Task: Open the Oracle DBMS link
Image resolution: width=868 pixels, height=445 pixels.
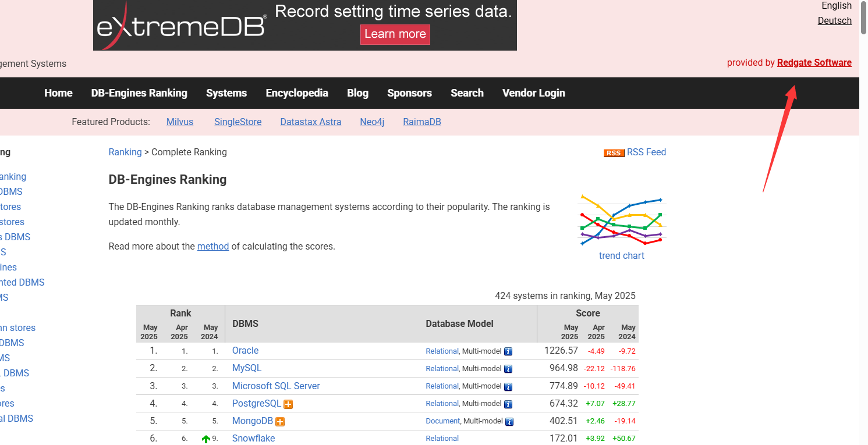Action: (245, 351)
